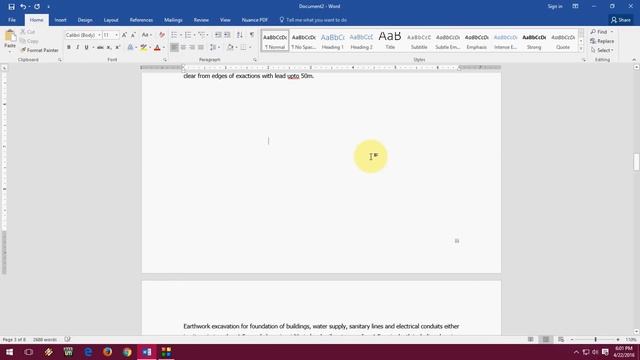Viewport: 640px width, 360px height.
Task: Expand the Styles gallery pane launcher
Action: (584, 60)
